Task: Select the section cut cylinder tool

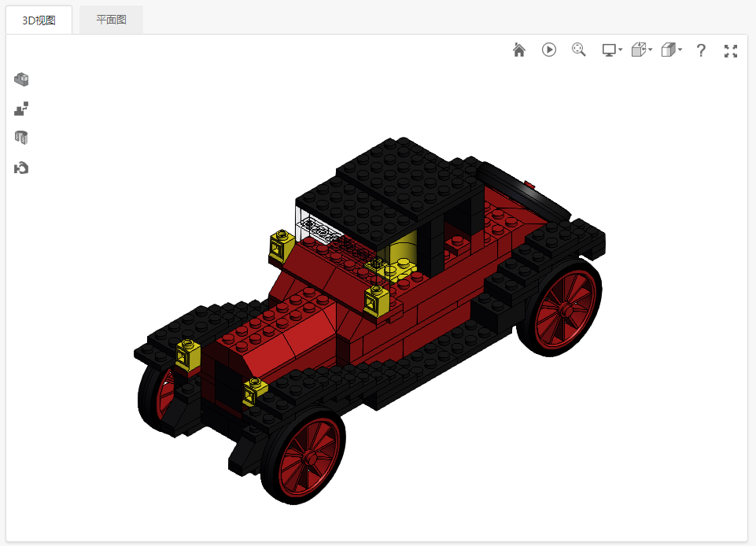Action: click(21, 138)
